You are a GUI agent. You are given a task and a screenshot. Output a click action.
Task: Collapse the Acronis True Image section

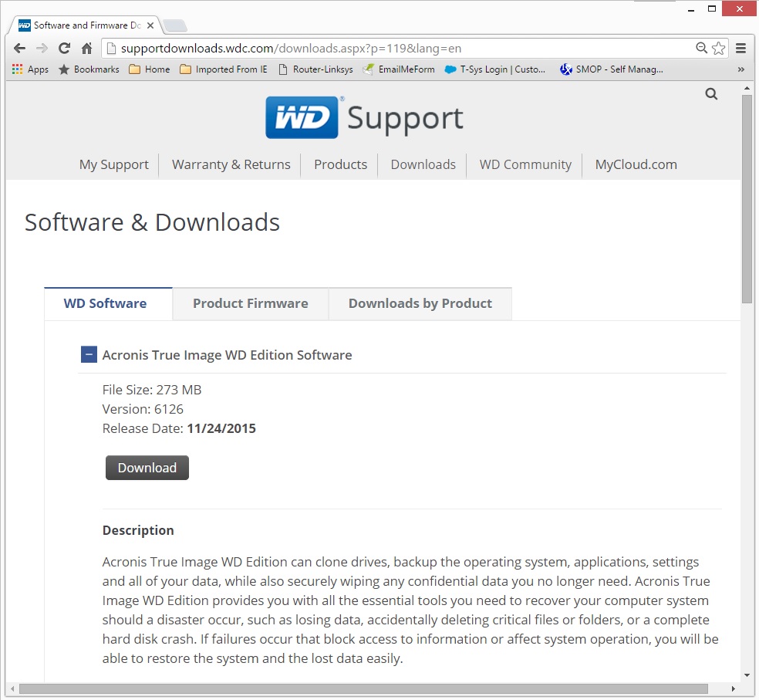coord(89,354)
